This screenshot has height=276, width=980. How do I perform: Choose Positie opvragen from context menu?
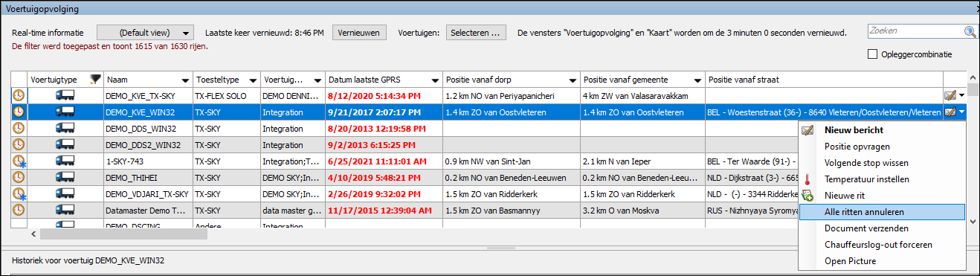tap(882, 147)
